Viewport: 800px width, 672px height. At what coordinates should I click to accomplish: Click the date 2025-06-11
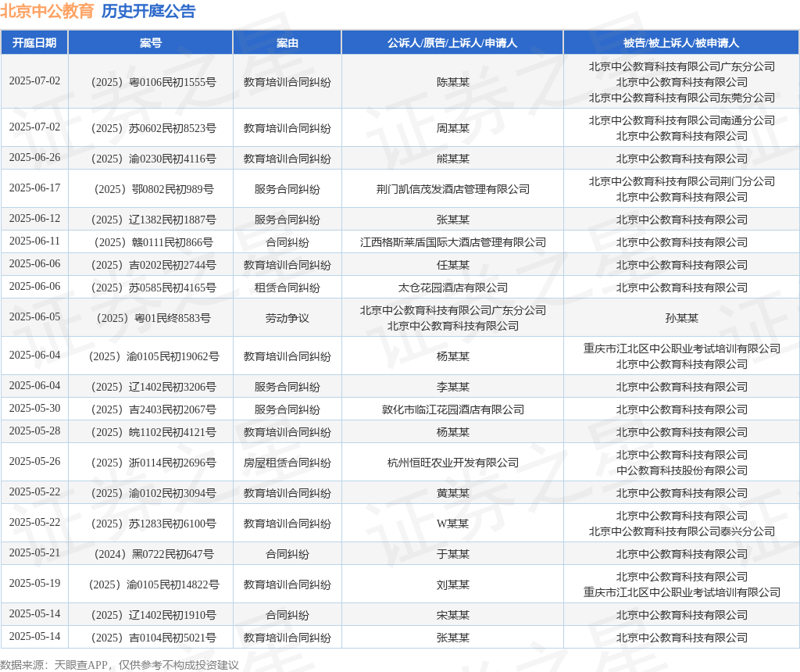coord(34,241)
